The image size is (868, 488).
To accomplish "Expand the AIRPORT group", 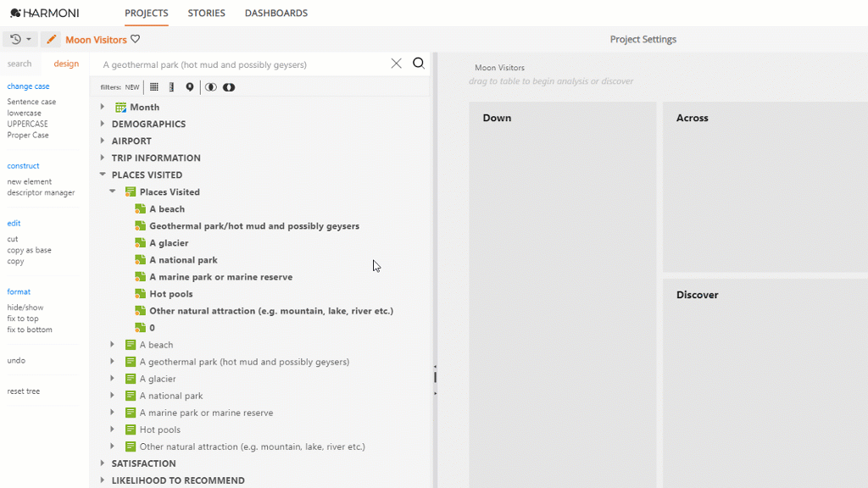I will pos(103,141).
